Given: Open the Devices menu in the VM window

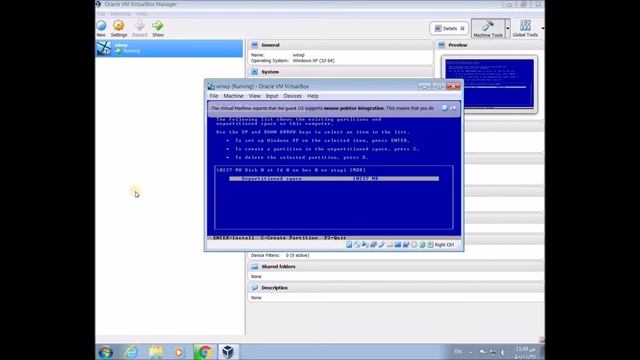Looking at the screenshot, I should click(x=293, y=96).
